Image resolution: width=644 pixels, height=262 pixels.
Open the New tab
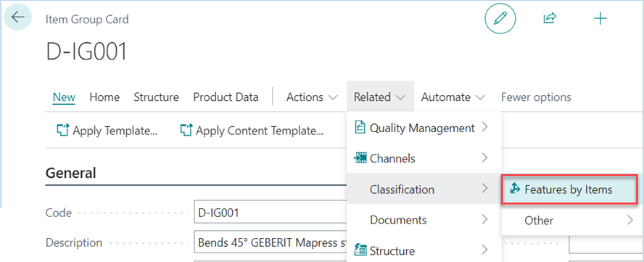[x=64, y=97]
